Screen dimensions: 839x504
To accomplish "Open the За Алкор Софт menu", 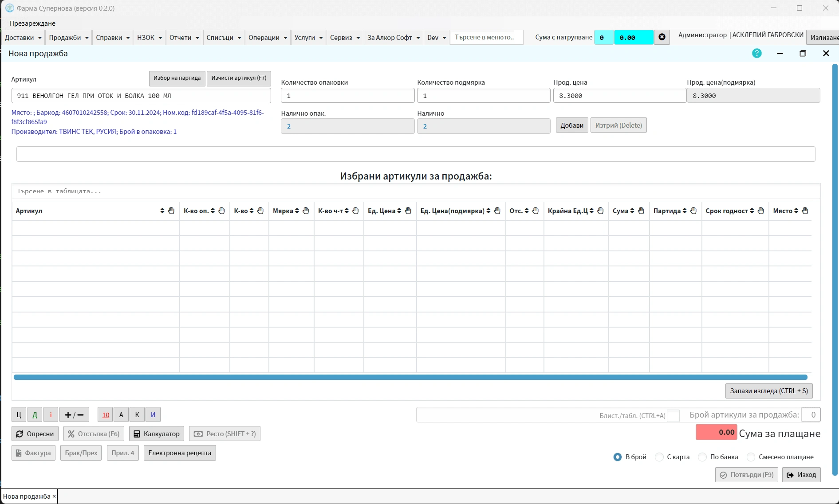I will coord(394,38).
